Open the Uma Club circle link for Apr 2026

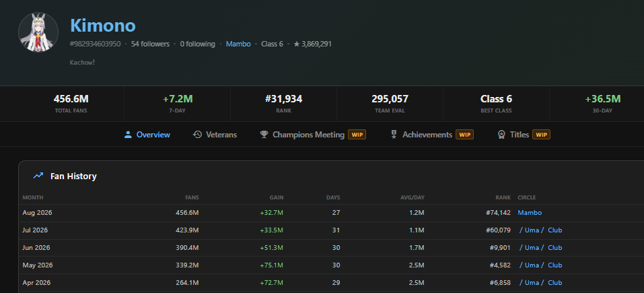point(540,283)
